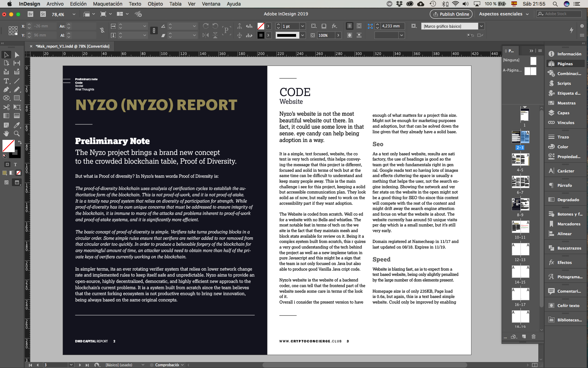Open the Vínculos panel

pos(566,123)
